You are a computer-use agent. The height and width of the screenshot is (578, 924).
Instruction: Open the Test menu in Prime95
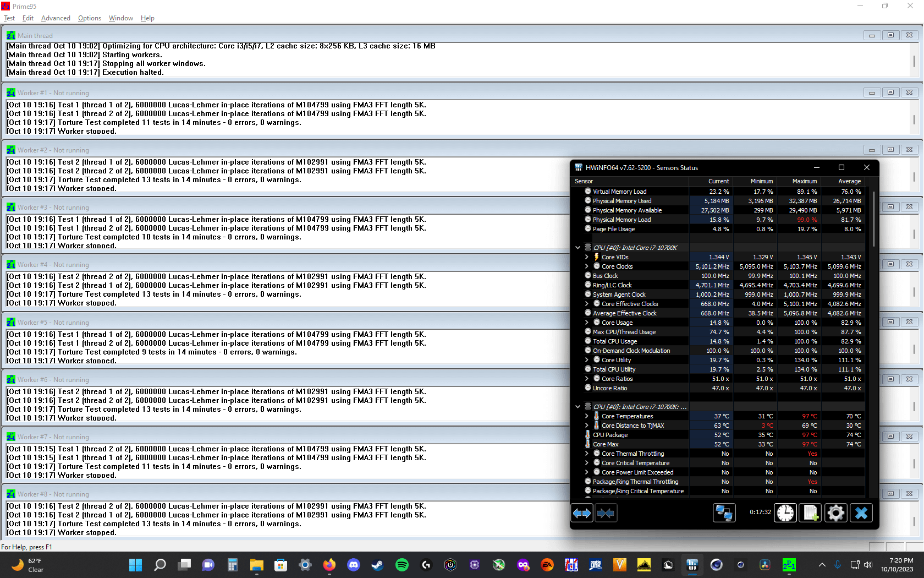[x=9, y=18]
